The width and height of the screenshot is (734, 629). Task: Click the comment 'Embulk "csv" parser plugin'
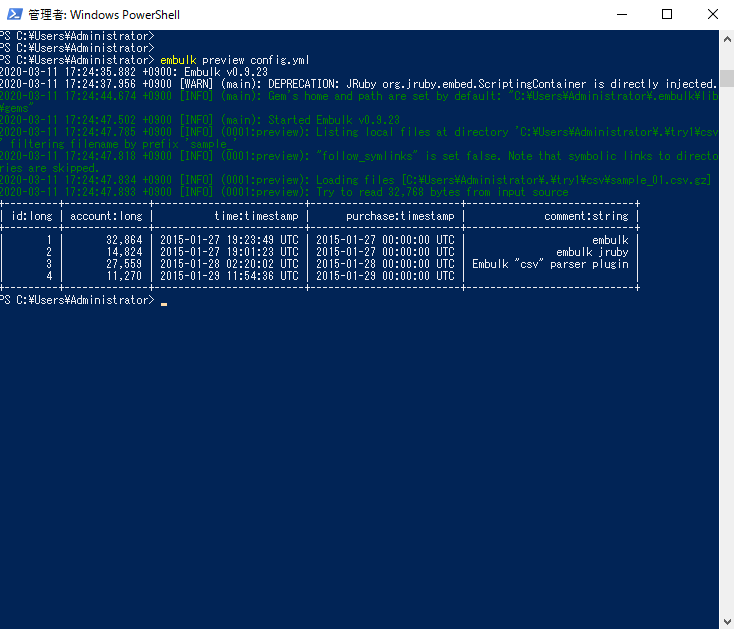coord(550,264)
